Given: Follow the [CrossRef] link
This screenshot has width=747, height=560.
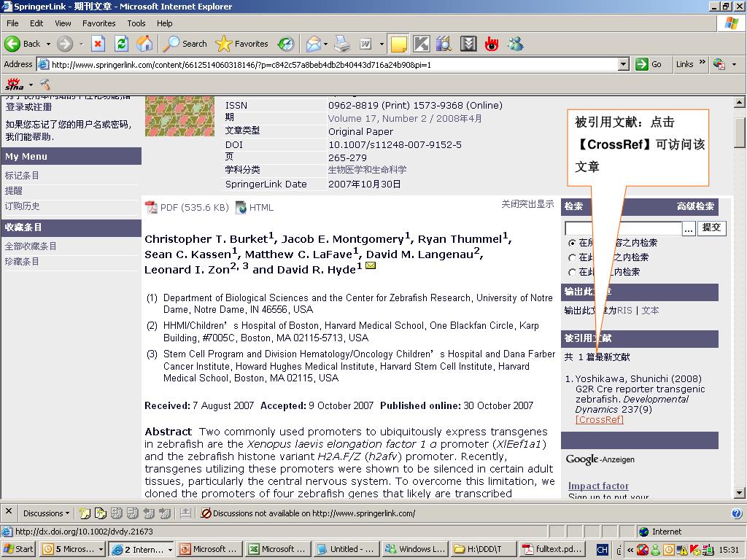Looking at the screenshot, I should [x=599, y=419].
